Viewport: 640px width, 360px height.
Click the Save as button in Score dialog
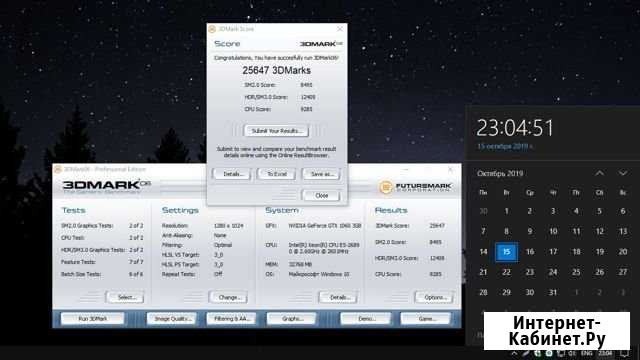[x=321, y=174]
